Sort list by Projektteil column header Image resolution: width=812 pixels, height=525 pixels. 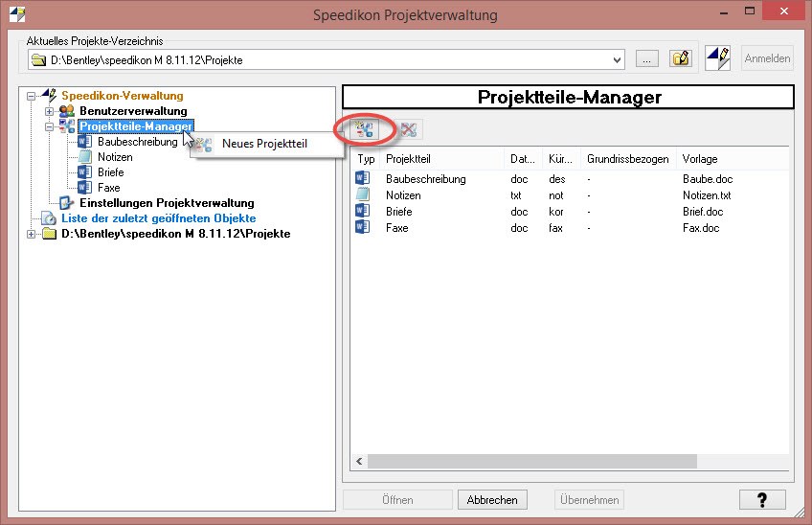tap(441, 159)
